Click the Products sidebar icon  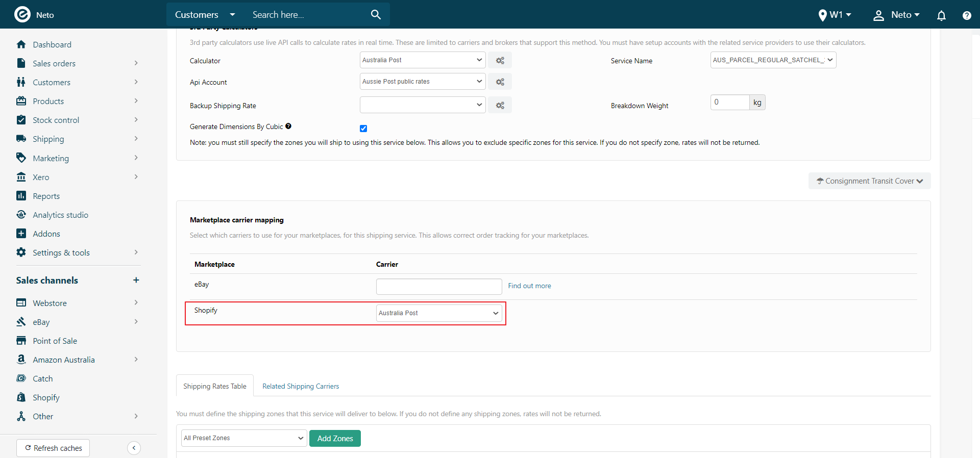pos(21,101)
